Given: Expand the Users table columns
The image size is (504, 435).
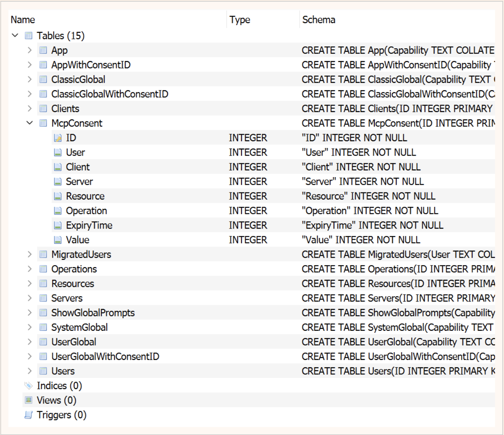Looking at the screenshot, I should pyautogui.click(x=30, y=371).
